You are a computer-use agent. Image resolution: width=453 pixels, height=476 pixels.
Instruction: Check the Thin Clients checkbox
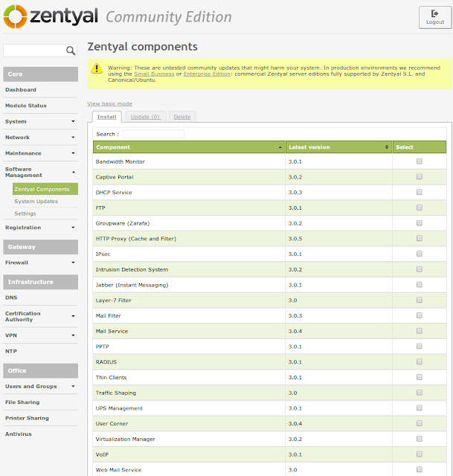tap(420, 377)
